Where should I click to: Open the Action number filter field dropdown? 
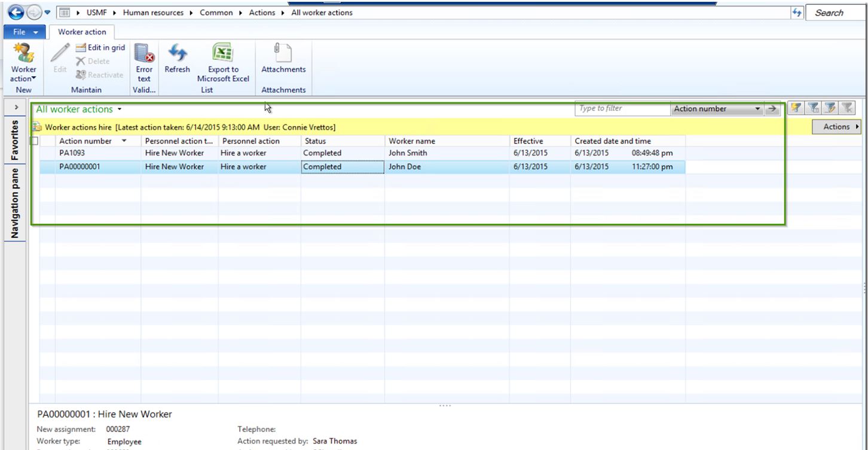point(758,109)
